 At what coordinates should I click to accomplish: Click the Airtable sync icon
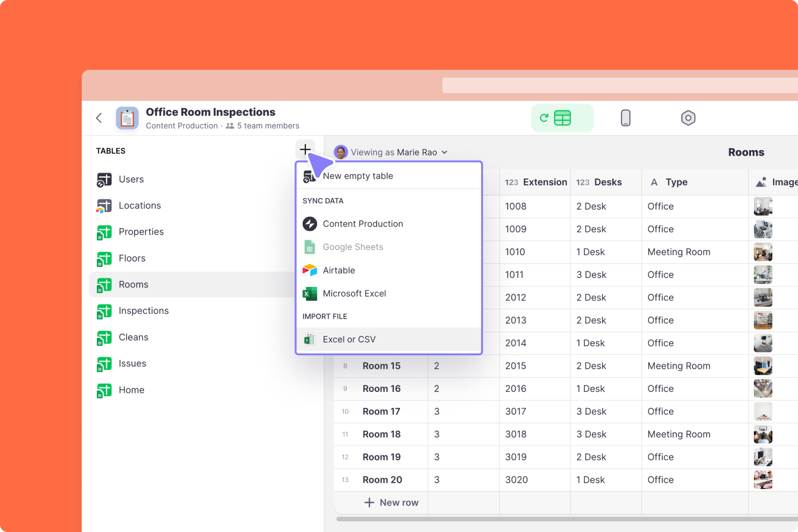[309, 270]
